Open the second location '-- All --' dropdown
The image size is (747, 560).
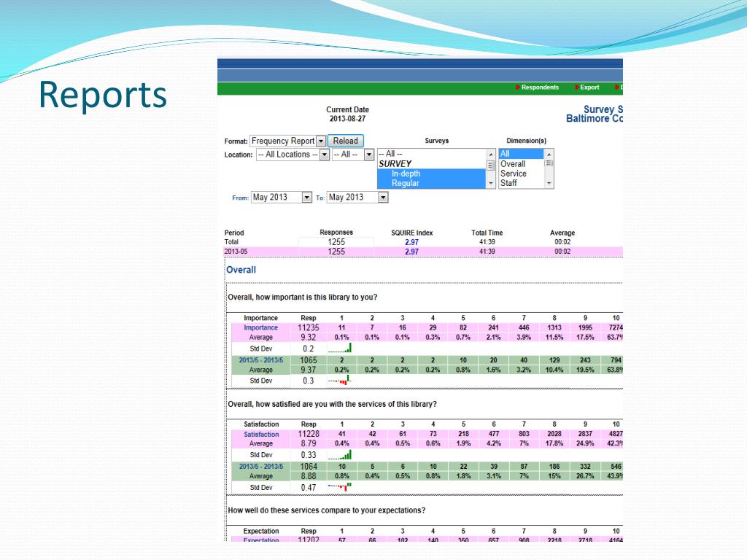tap(352, 155)
